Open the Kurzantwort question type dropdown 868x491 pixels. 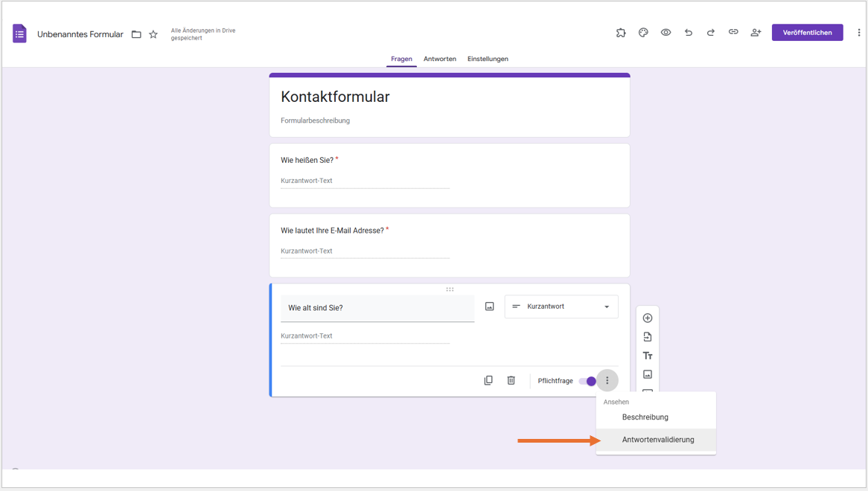click(561, 307)
